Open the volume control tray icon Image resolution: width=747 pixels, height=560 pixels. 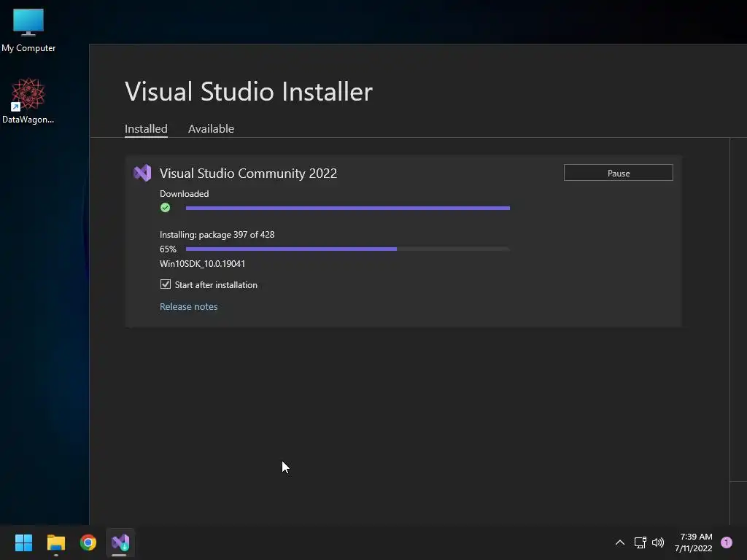click(x=658, y=542)
